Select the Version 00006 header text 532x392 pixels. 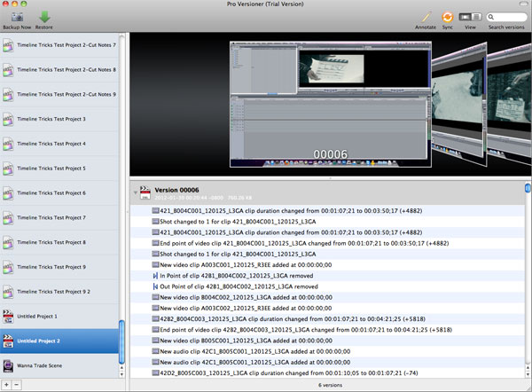point(176,190)
